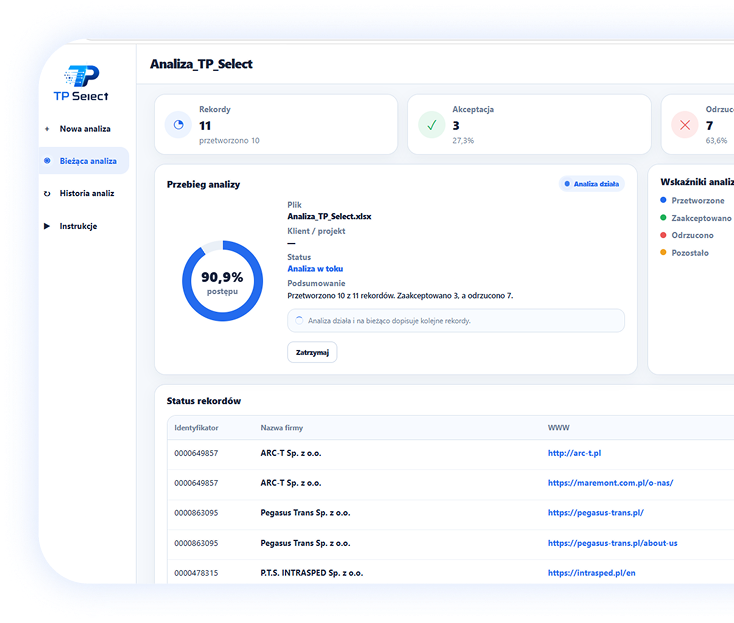This screenshot has height=623, width=734.
Task: Click the green checkmark icon in Akceptacja card
Action: coord(432,125)
